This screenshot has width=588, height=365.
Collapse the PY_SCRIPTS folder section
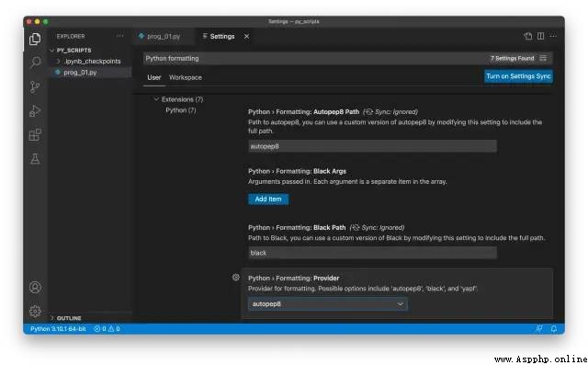tap(52, 51)
